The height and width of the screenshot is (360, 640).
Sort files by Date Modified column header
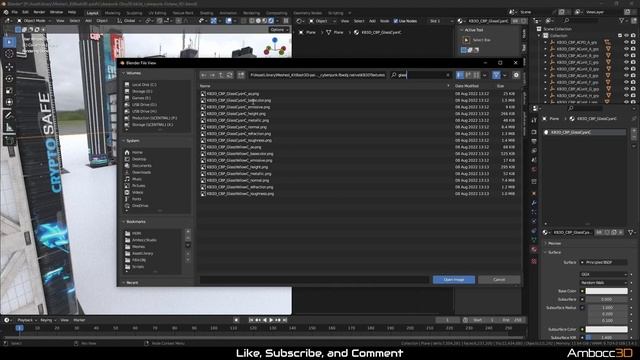[x=467, y=86]
